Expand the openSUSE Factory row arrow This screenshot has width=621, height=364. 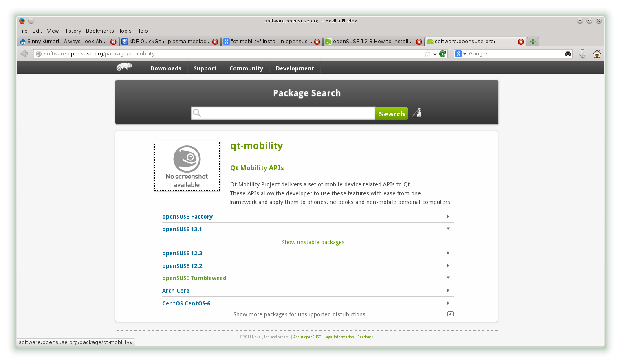448,217
